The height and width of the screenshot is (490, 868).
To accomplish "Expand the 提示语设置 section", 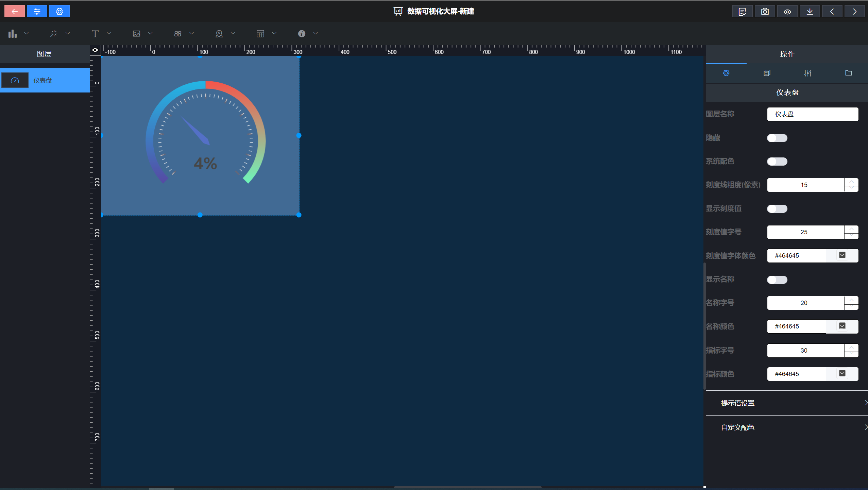I will pos(787,403).
